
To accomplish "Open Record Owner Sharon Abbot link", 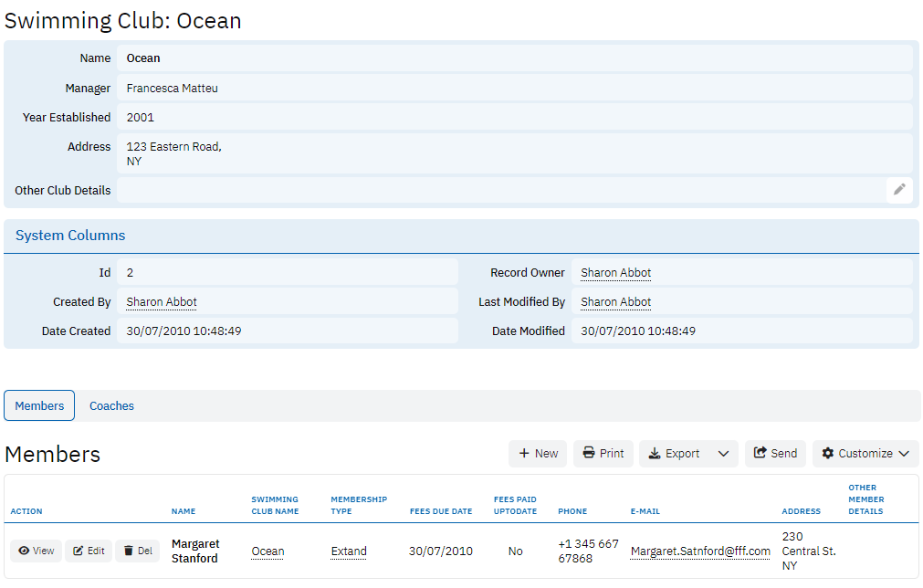I will point(615,273).
